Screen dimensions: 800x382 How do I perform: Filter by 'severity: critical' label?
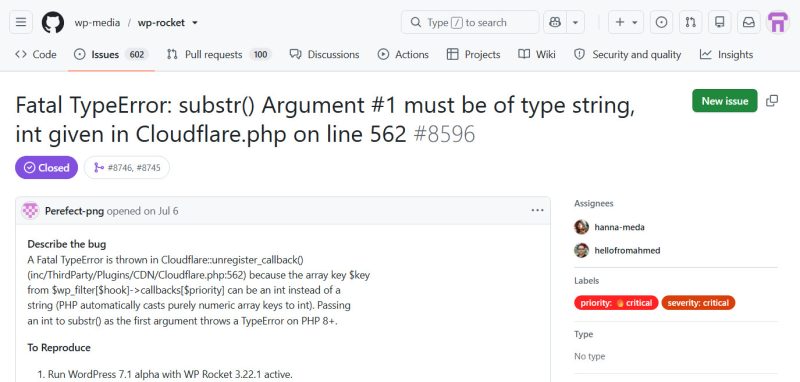(698, 303)
